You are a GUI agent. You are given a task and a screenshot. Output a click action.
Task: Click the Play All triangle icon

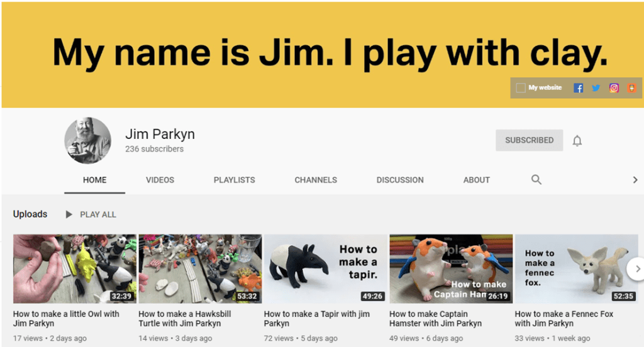pos(69,214)
